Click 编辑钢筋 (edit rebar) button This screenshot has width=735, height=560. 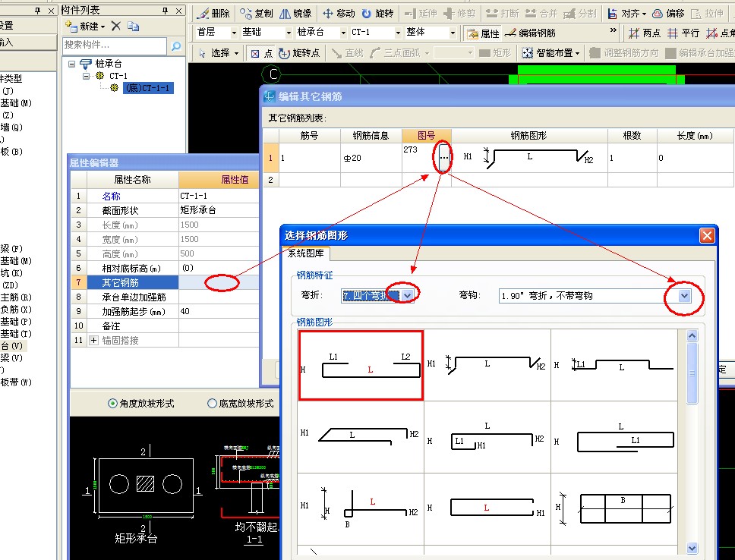(531, 33)
